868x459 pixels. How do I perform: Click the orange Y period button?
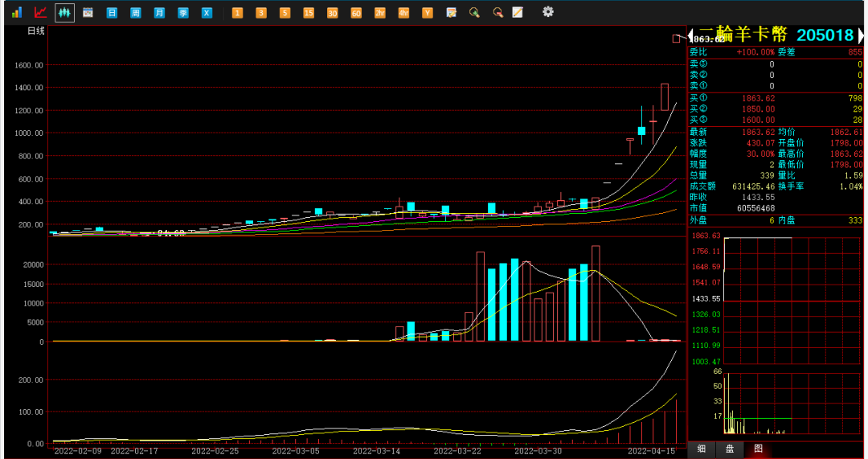[428, 13]
